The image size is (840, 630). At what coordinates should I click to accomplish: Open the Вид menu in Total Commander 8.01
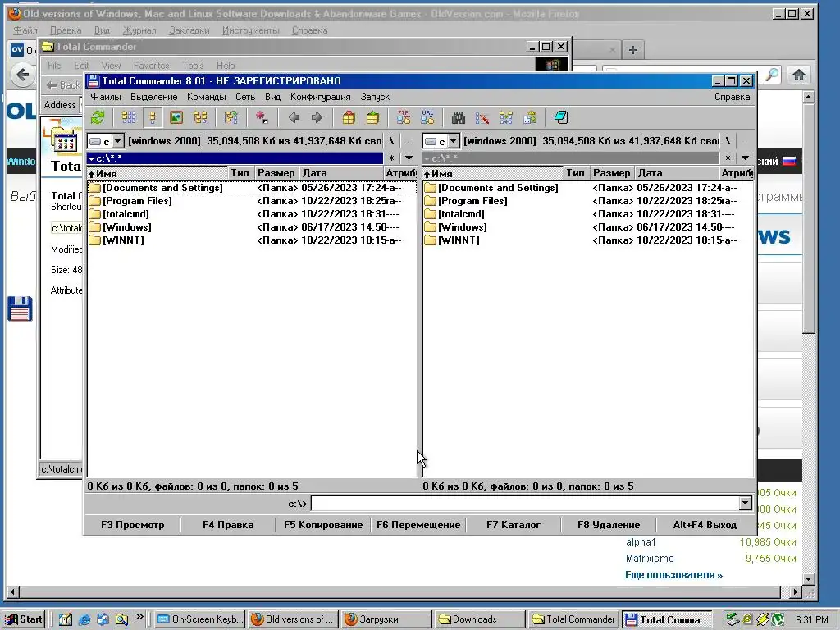(272, 97)
